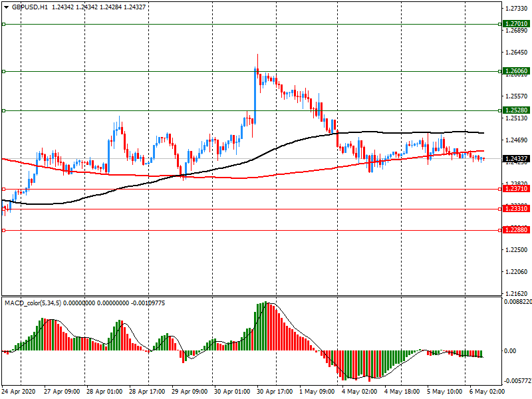The image size is (532, 399).
Task: Click the MACD 0.00 scale value
Action: click(511, 351)
